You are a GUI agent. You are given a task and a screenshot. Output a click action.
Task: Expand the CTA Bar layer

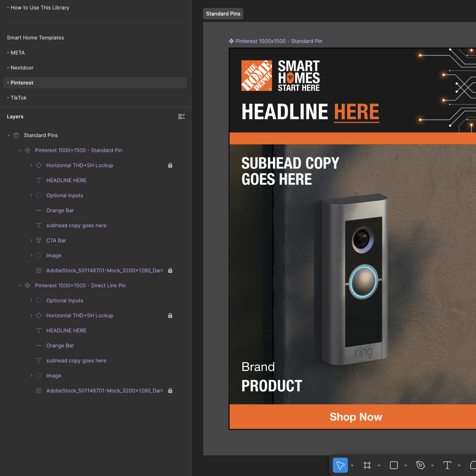coord(31,240)
